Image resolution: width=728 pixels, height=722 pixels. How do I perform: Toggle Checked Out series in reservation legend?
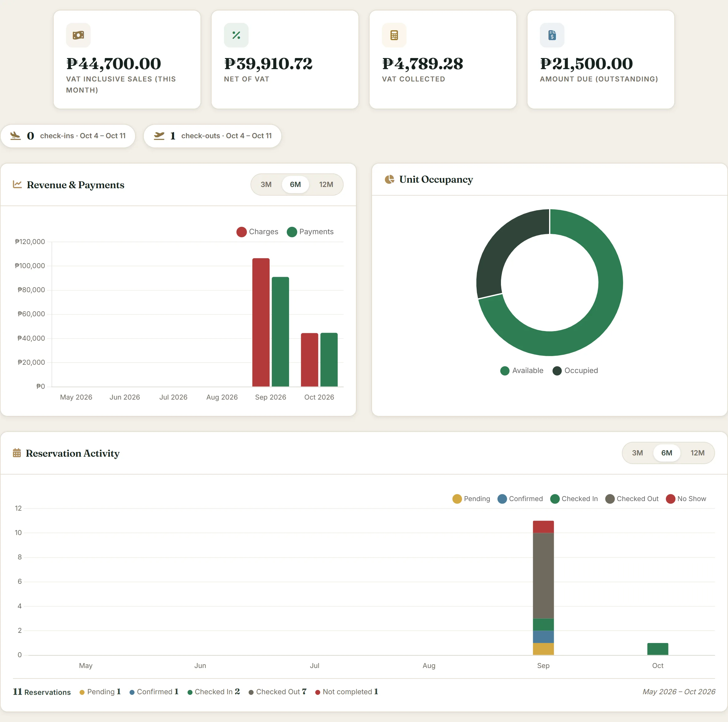click(x=632, y=499)
